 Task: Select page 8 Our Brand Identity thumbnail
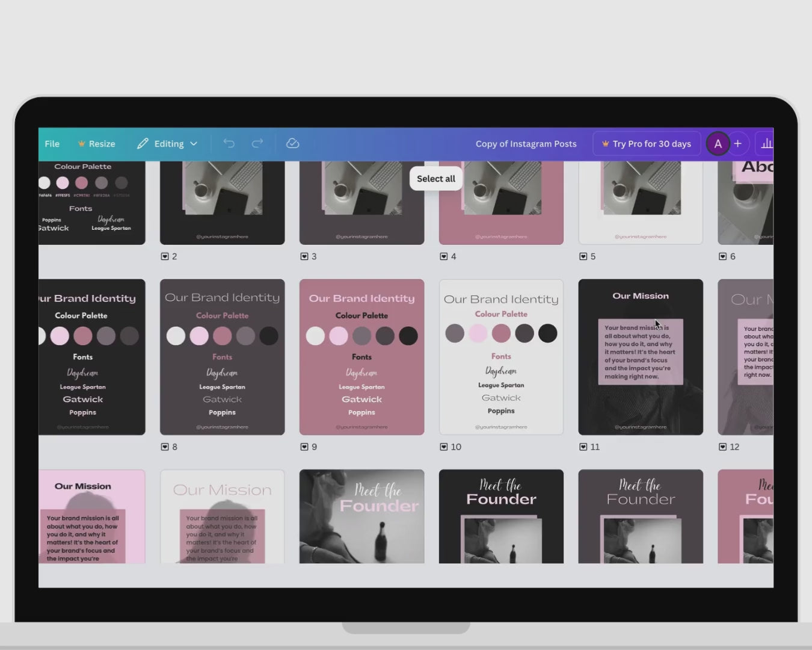(223, 357)
